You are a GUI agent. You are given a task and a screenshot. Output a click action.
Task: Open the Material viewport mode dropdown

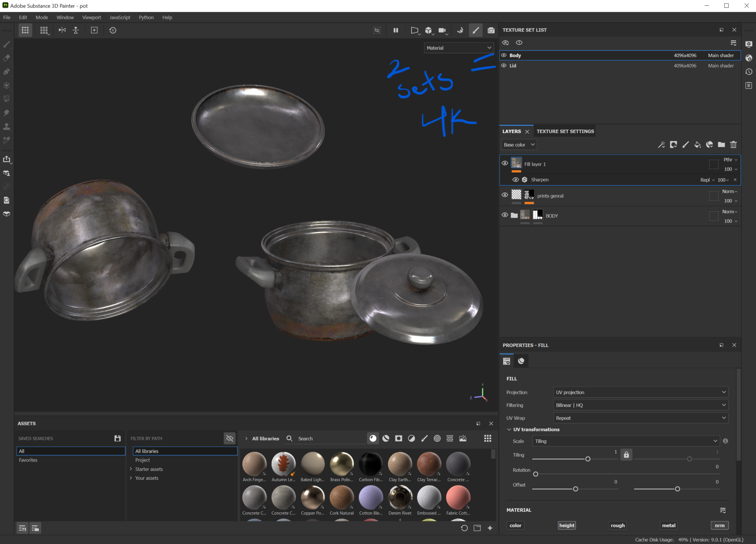459,48
